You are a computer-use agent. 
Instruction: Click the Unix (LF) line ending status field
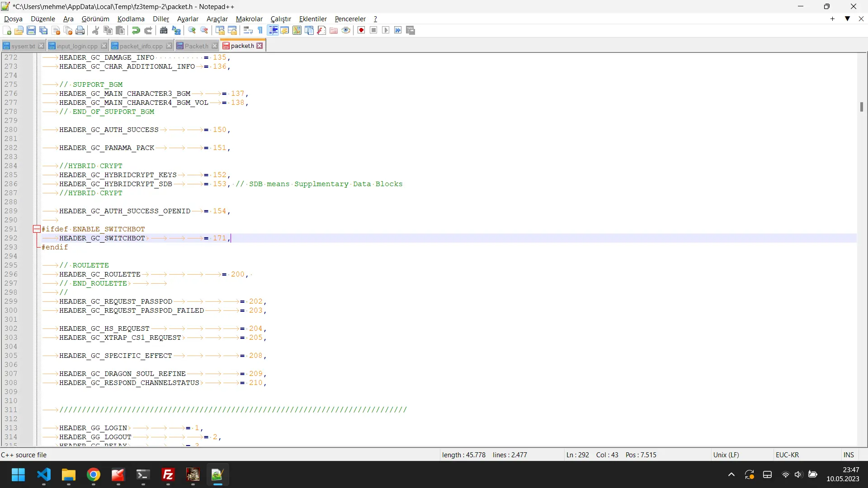[741, 455]
